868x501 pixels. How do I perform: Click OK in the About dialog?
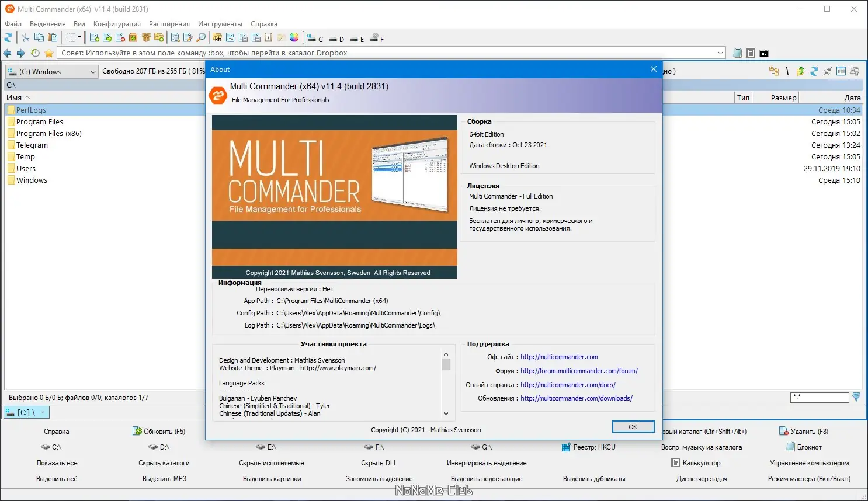coord(633,427)
